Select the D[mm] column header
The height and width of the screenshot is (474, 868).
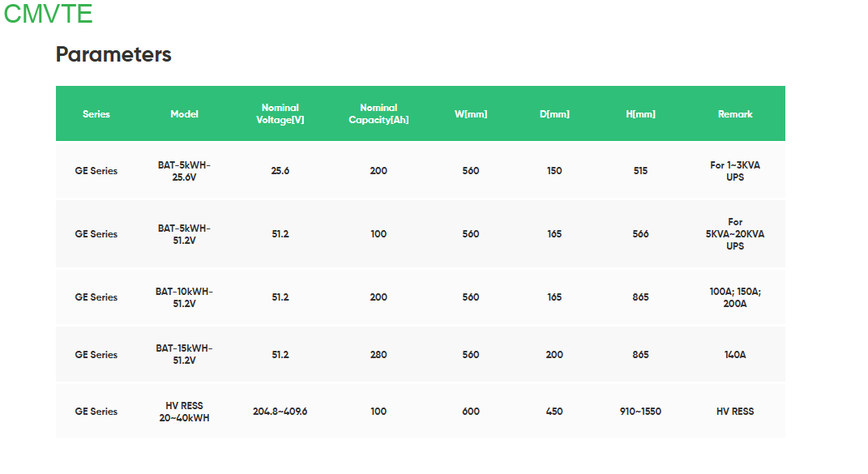click(x=554, y=114)
